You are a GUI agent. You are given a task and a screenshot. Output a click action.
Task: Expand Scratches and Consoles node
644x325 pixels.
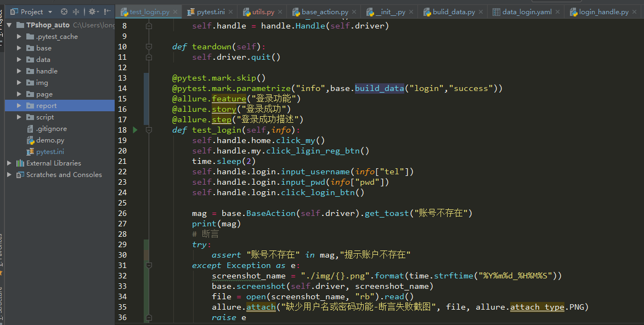(x=9, y=174)
